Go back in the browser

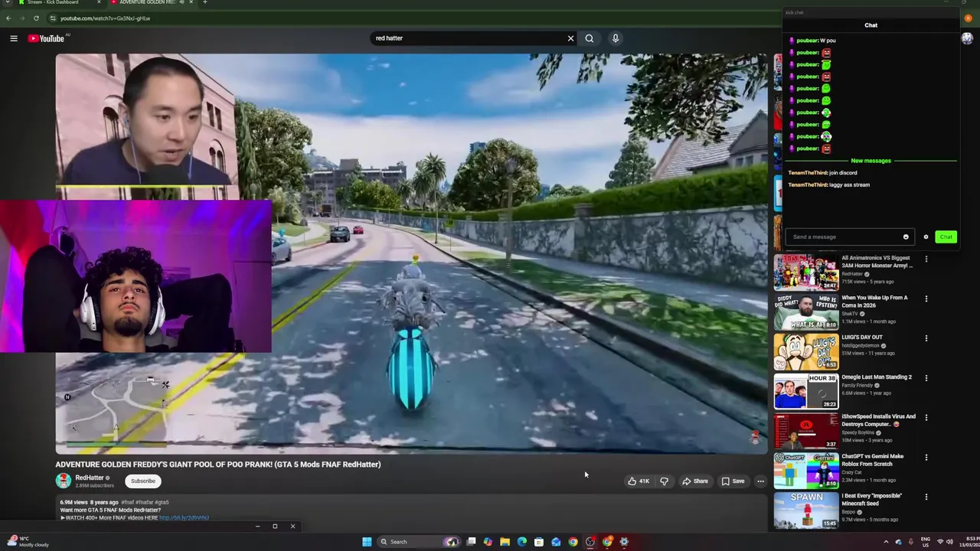(x=8, y=18)
